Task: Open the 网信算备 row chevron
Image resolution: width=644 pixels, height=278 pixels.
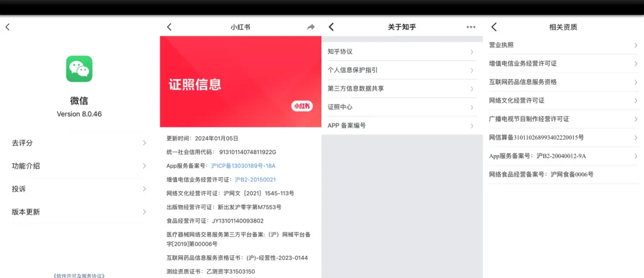Action: click(636, 138)
